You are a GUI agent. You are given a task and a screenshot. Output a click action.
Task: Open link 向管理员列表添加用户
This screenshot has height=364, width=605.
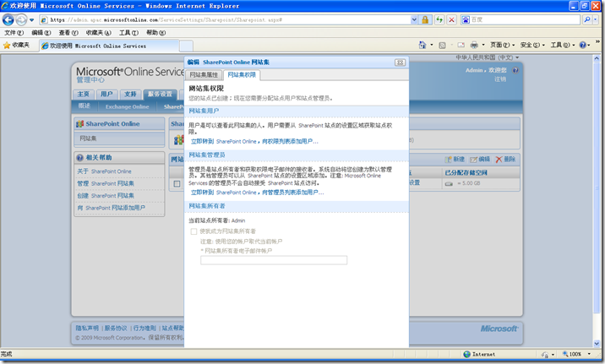[292, 193]
